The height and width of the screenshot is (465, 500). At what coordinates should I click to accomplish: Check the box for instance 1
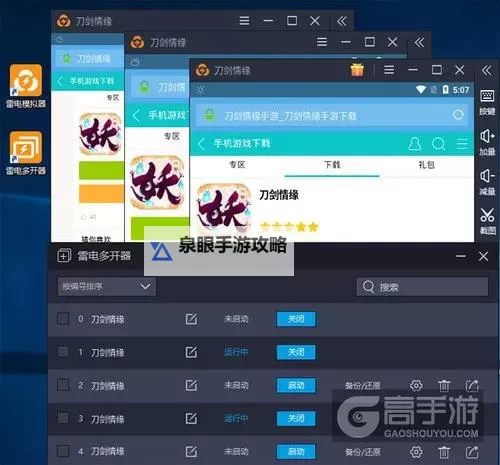coord(63,352)
